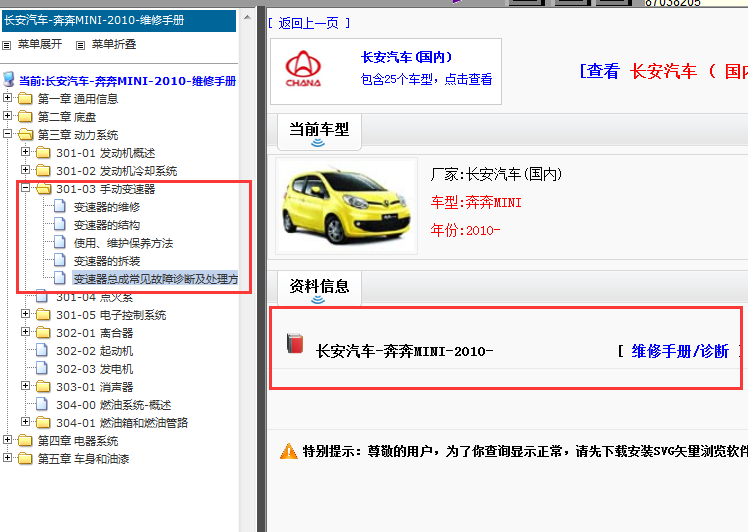Open 长安汽车 (国内) brand link
748x532 pixels.
pos(406,57)
